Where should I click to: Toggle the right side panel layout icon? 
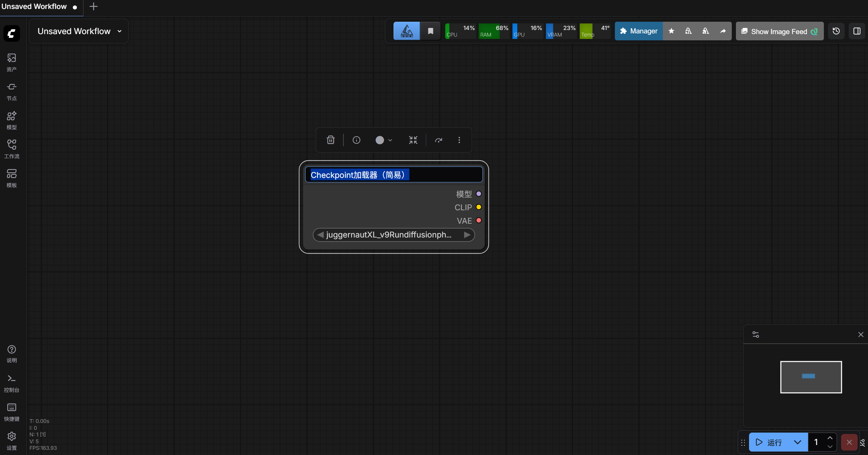pos(857,31)
